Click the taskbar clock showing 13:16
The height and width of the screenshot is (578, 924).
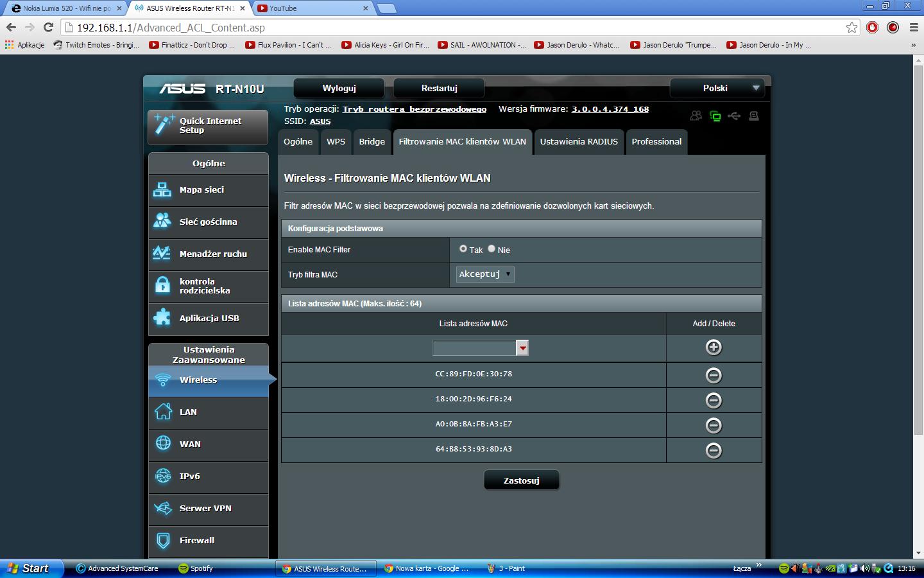pos(907,568)
